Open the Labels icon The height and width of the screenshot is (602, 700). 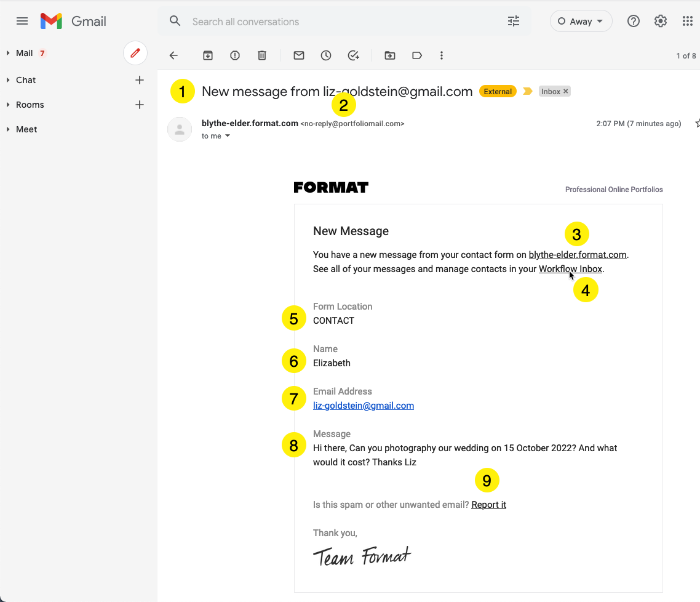[417, 55]
